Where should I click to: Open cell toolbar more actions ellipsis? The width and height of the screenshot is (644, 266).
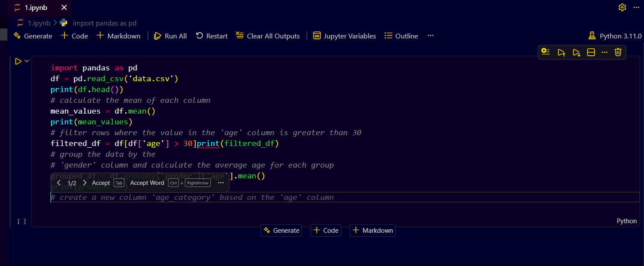[604, 52]
